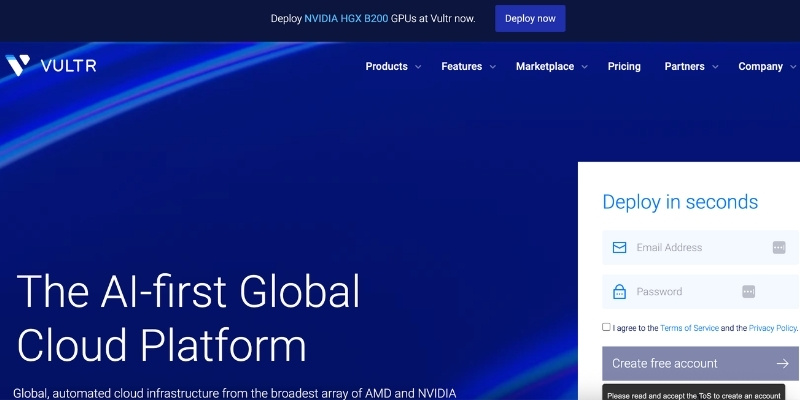
Task: Check the agree to Terms of Service box
Action: point(606,327)
